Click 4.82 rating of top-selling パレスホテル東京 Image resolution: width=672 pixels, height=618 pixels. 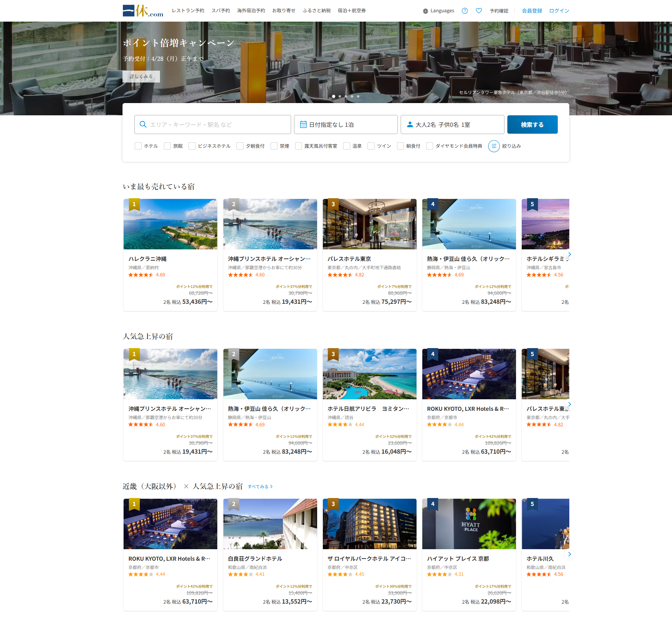[360, 275]
